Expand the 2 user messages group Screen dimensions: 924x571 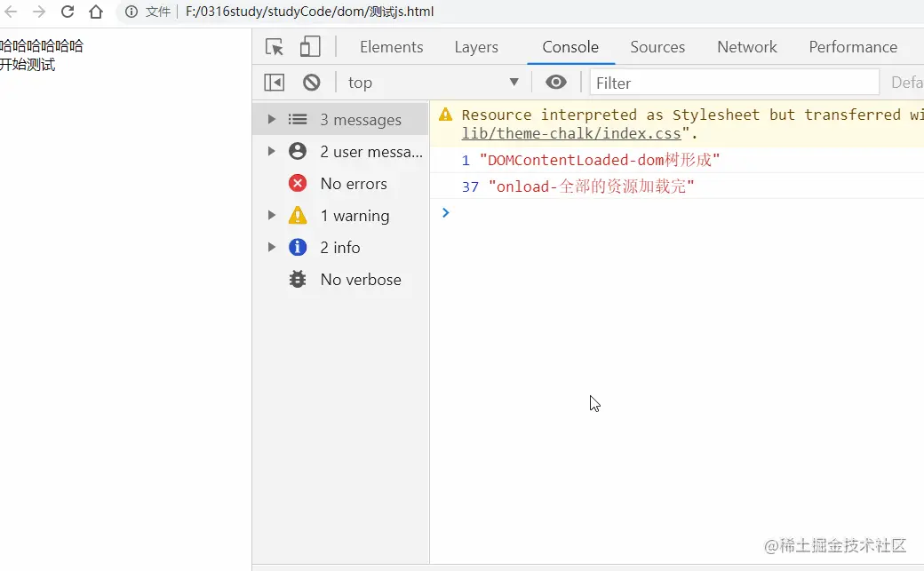pyautogui.click(x=272, y=151)
